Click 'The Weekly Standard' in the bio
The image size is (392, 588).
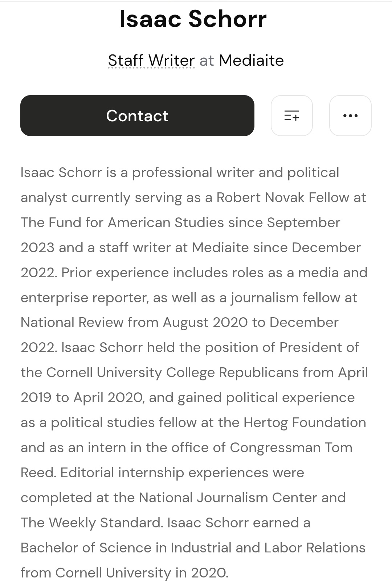91,523
